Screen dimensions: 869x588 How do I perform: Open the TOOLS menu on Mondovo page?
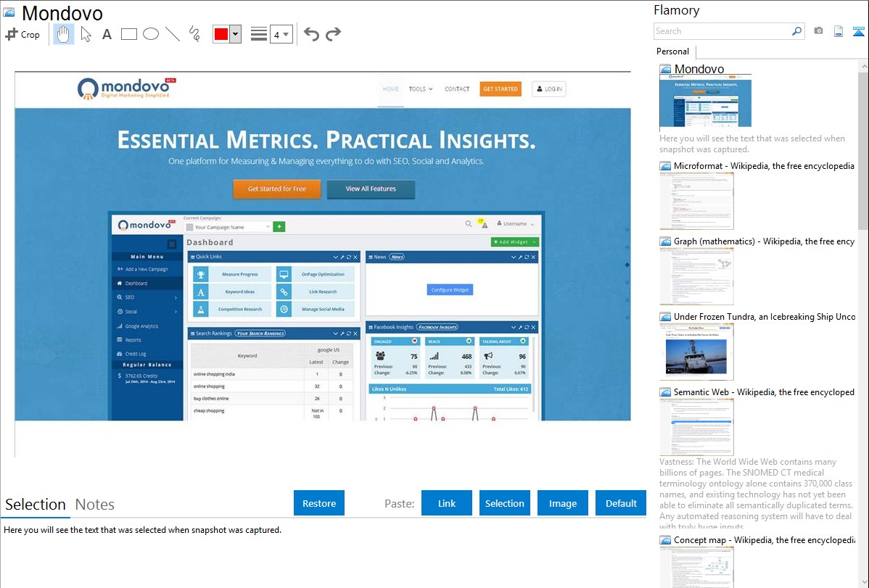[x=421, y=88]
